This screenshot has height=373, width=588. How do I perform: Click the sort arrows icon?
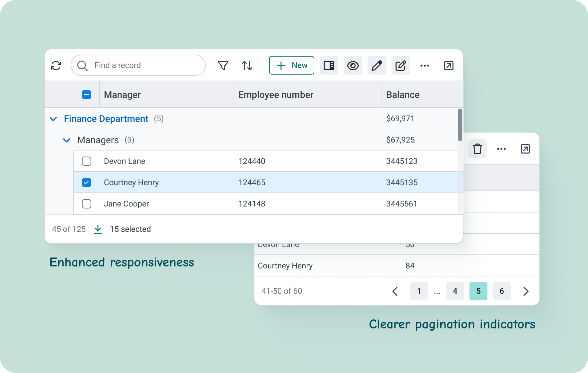click(247, 66)
